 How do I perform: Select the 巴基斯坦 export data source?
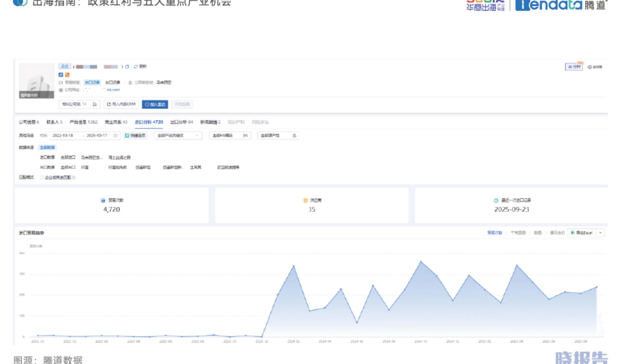point(143,167)
